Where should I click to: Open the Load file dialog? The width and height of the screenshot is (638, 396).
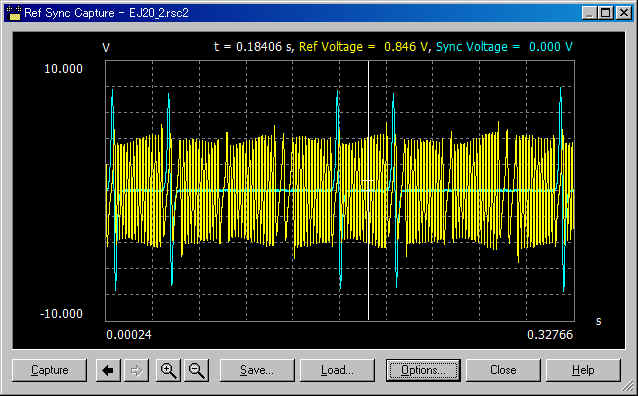[x=337, y=370]
